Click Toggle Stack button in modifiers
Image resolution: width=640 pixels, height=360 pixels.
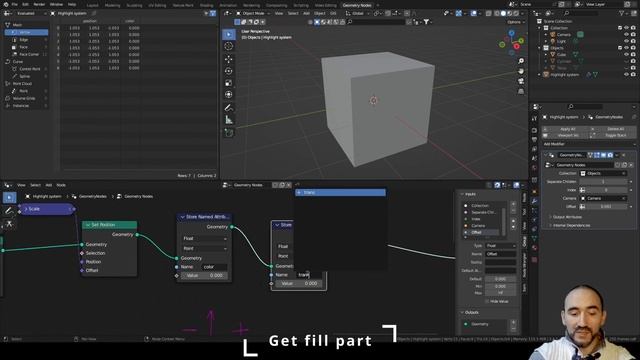(613, 135)
